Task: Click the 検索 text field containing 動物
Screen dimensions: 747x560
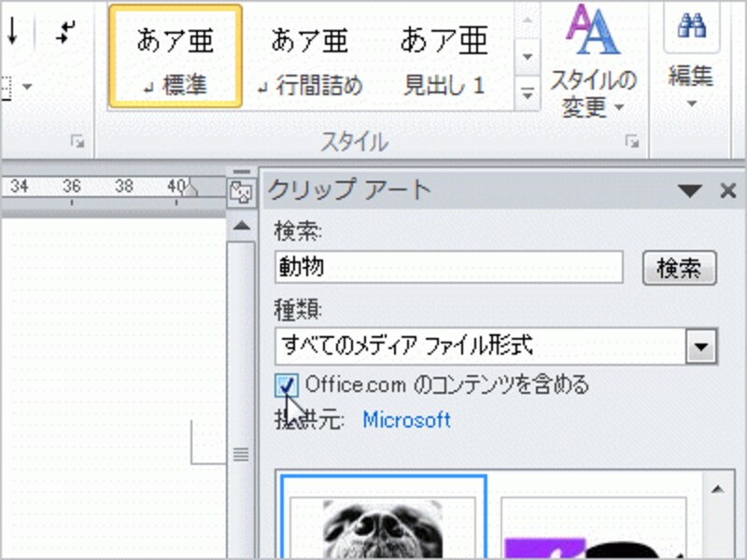Action: [x=449, y=267]
